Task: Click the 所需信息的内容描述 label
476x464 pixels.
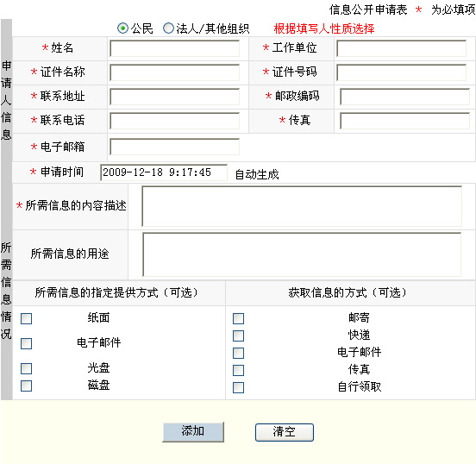Action: point(76,205)
